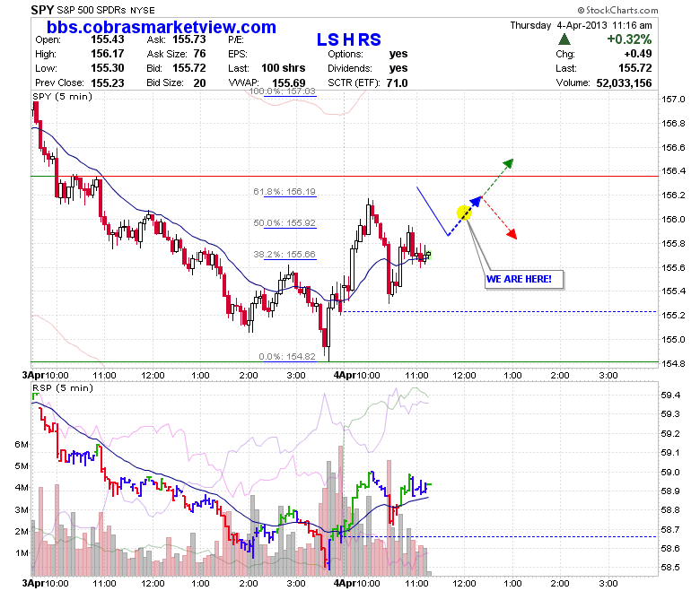Click the Chg value +0.49
The height and width of the screenshot is (591, 700).
click(x=638, y=54)
